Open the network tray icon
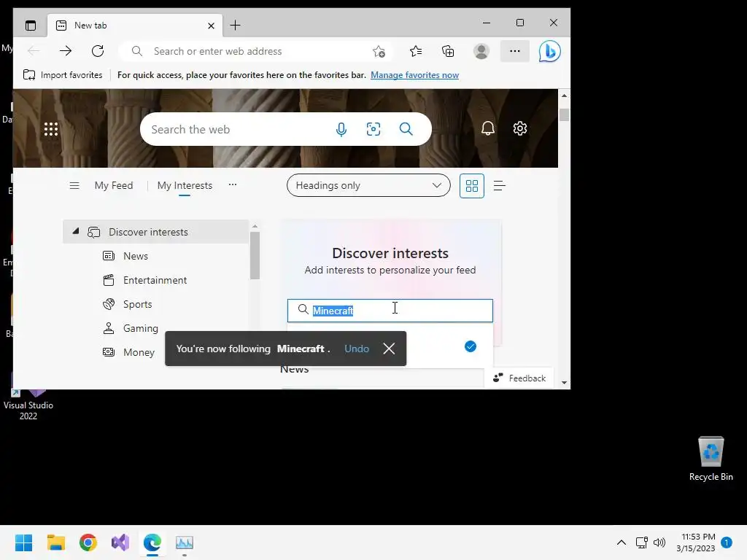This screenshot has height=560, width=747. click(642, 542)
